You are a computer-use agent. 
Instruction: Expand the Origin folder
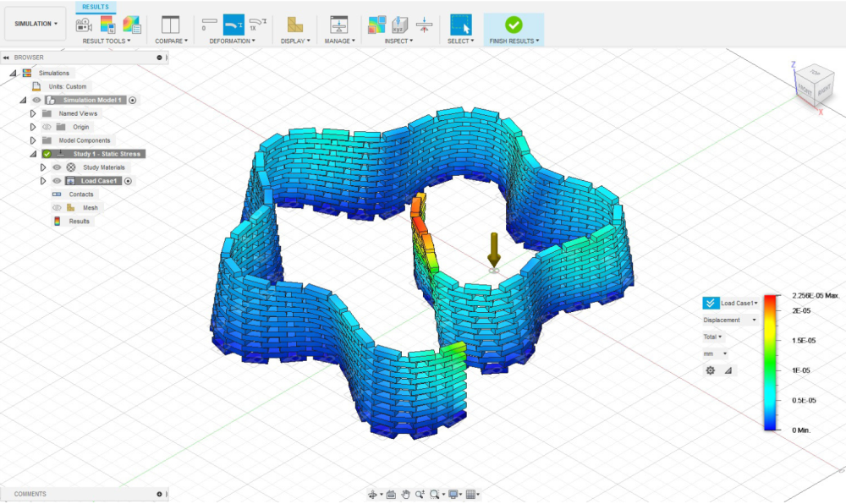[33, 127]
